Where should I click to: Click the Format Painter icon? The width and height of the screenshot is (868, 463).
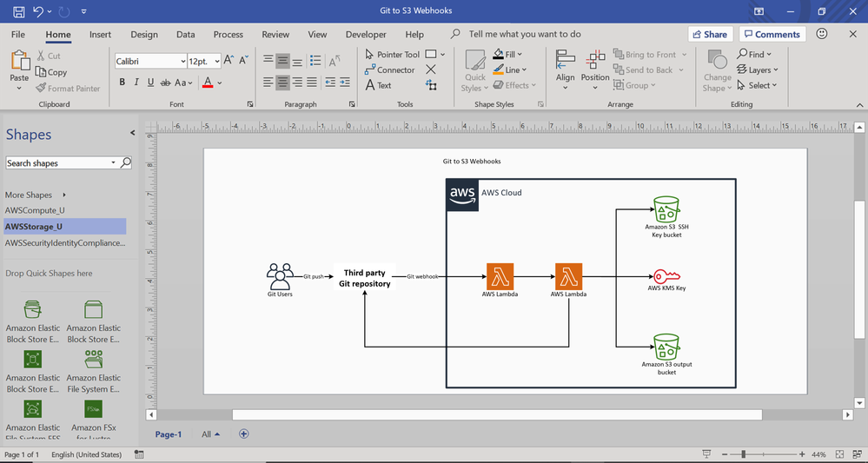pyautogui.click(x=68, y=88)
